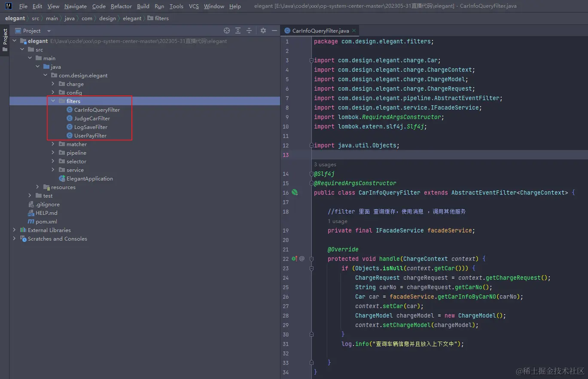Close the CarInfoQueryFilter.java tab
The width and height of the screenshot is (588, 379).
354,31
